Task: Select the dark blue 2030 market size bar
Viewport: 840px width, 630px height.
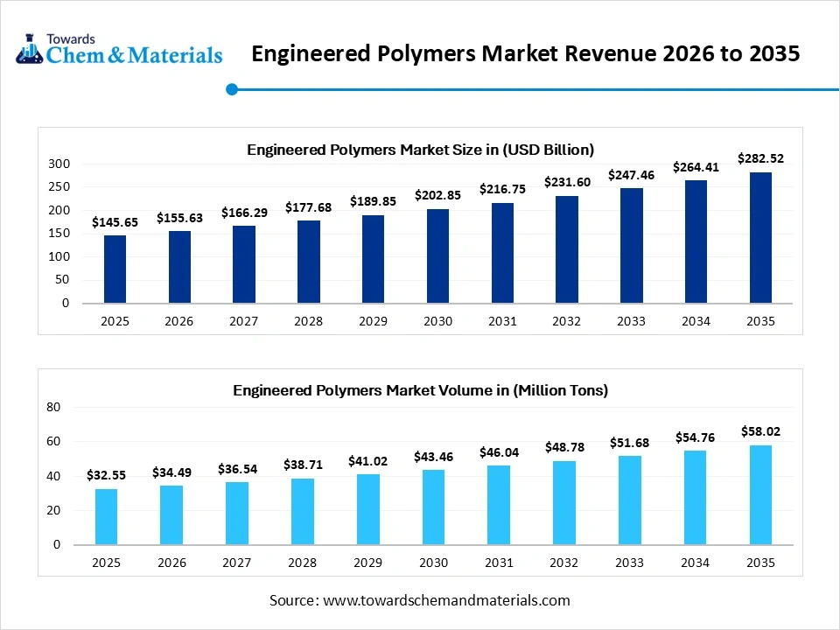Action: [437, 256]
